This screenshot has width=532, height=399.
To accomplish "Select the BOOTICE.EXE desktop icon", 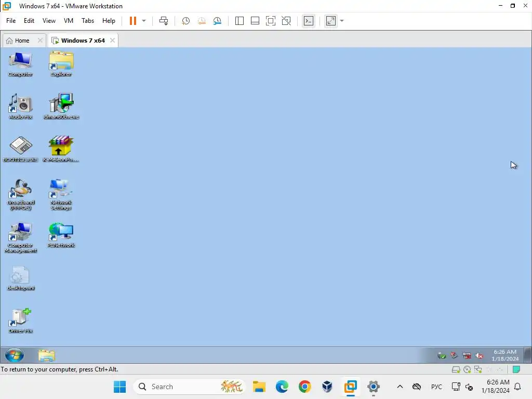I will click(20, 149).
